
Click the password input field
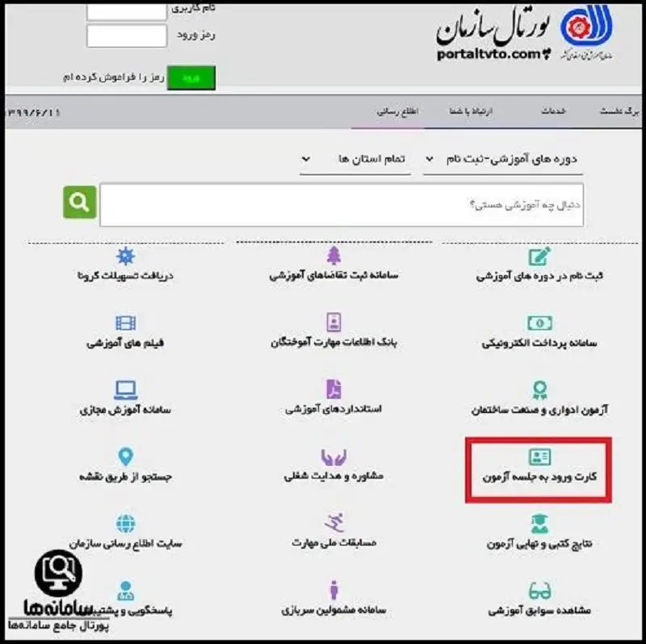(x=127, y=36)
